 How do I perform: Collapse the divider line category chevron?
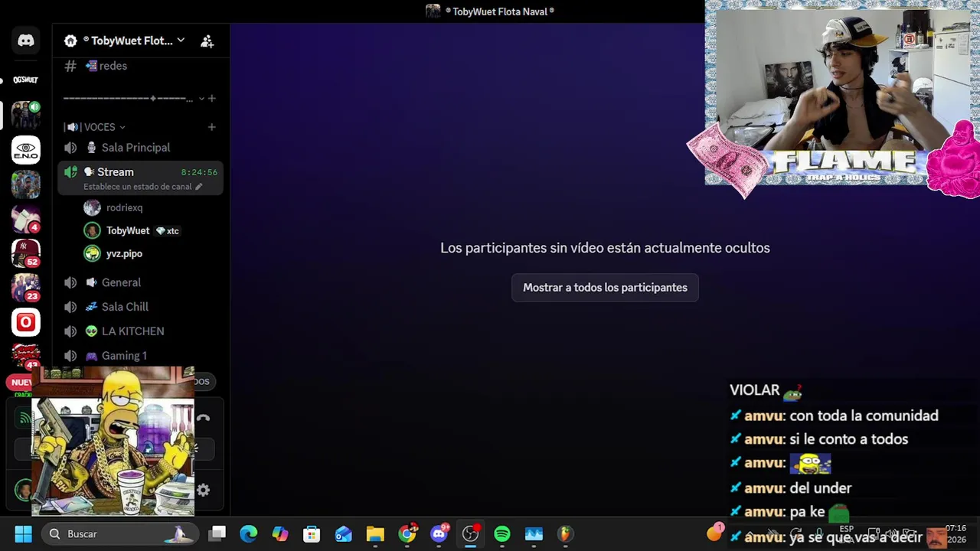pos(201,98)
